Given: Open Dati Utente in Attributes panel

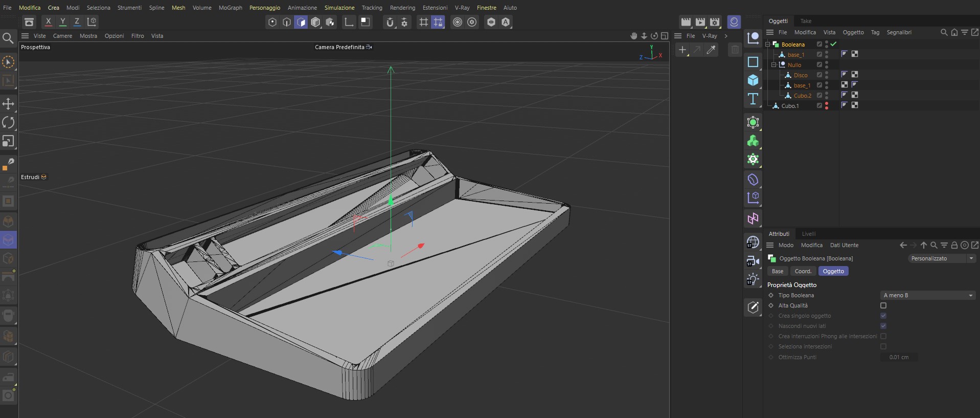Looking at the screenshot, I should tap(844, 245).
